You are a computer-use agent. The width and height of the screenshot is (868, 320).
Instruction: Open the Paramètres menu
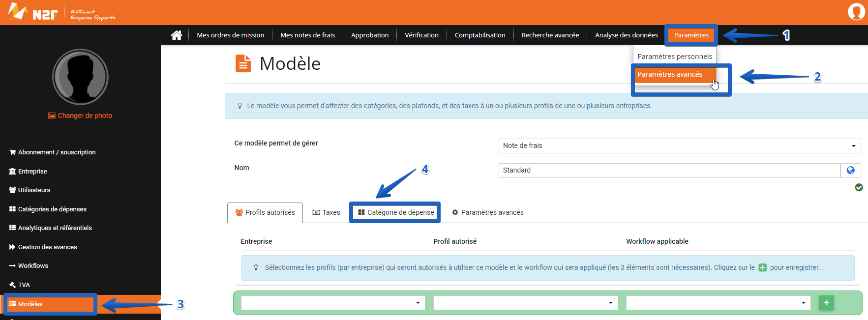[x=691, y=35]
